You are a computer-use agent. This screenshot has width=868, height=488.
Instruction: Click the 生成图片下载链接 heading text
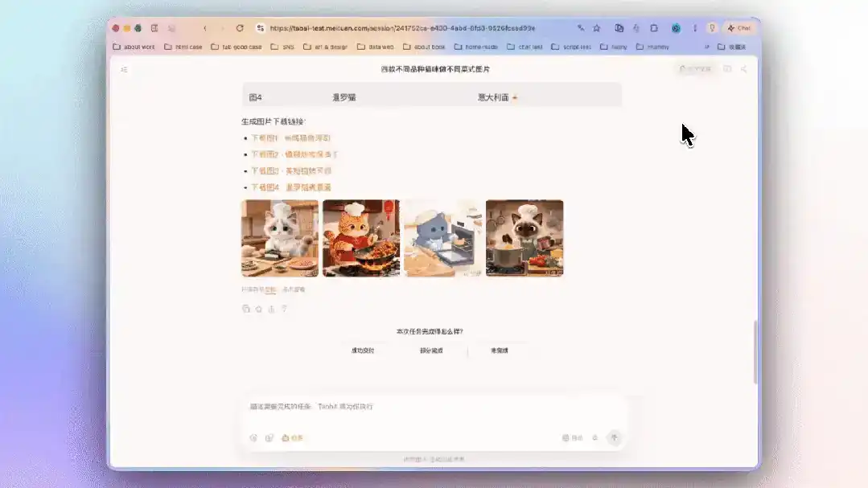pyautogui.click(x=273, y=121)
